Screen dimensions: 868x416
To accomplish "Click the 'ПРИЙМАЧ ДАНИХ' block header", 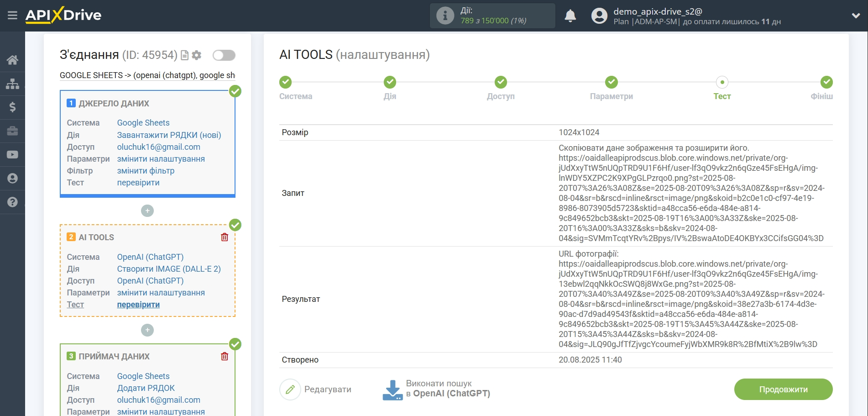I will coord(114,357).
